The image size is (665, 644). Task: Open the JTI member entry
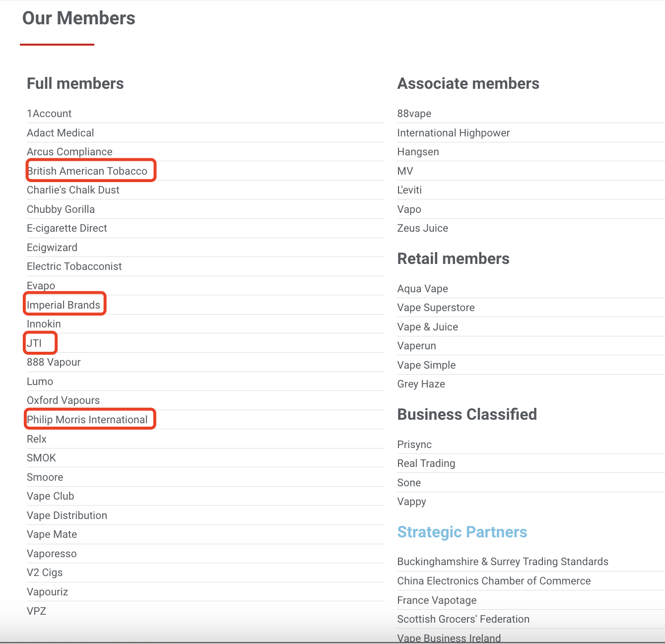click(x=34, y=343)
